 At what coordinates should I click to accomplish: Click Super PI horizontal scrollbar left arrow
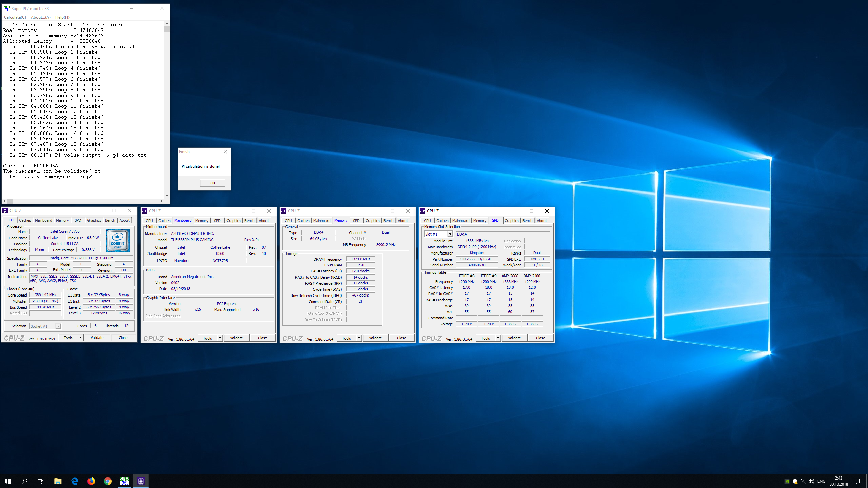(x=5, y=201)
